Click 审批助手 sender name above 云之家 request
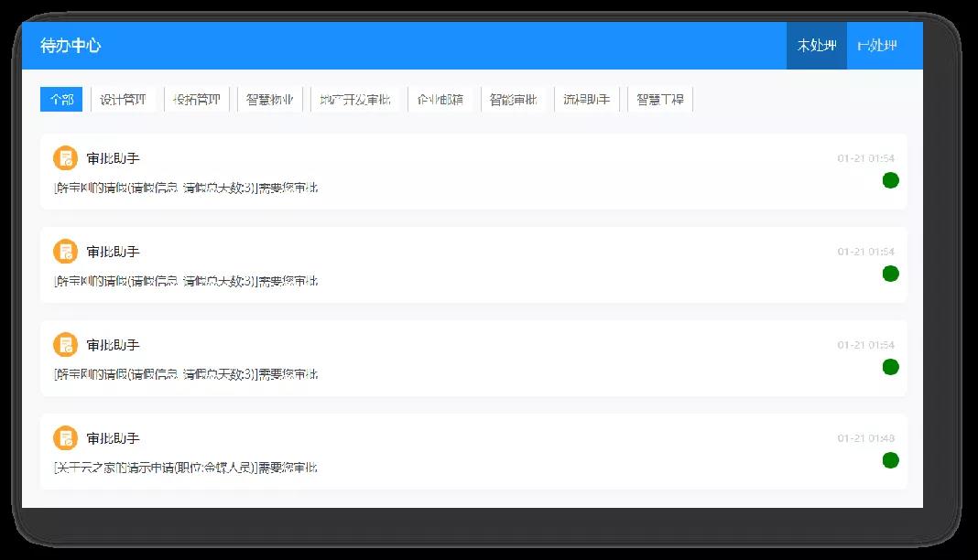The image size is (978, 560). click(x=113, y=438)
